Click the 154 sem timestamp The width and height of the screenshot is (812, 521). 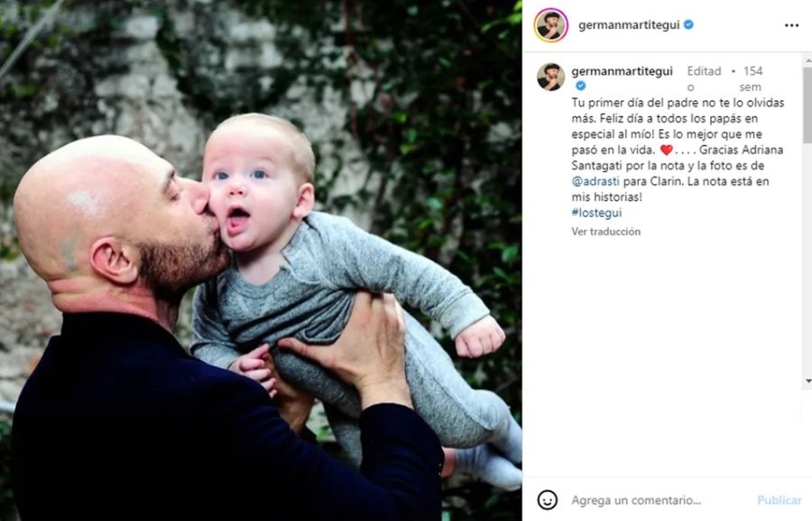click(752, 78)
